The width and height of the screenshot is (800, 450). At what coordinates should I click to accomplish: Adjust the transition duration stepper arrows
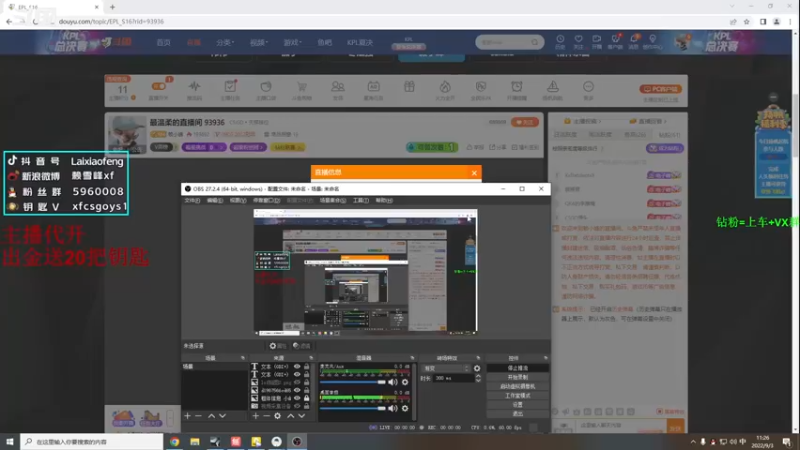pyautogui.click(x=478, y=378)
